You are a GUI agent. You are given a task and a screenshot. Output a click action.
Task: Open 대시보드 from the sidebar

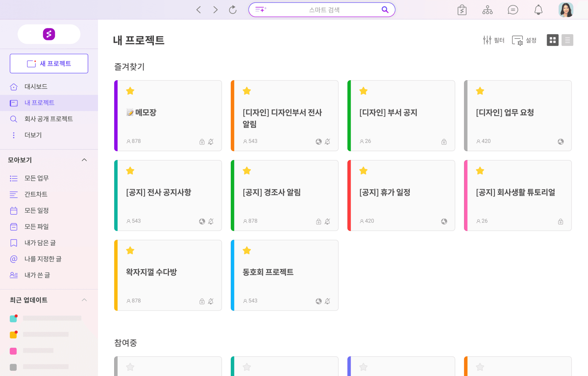[x=36, y=86]
